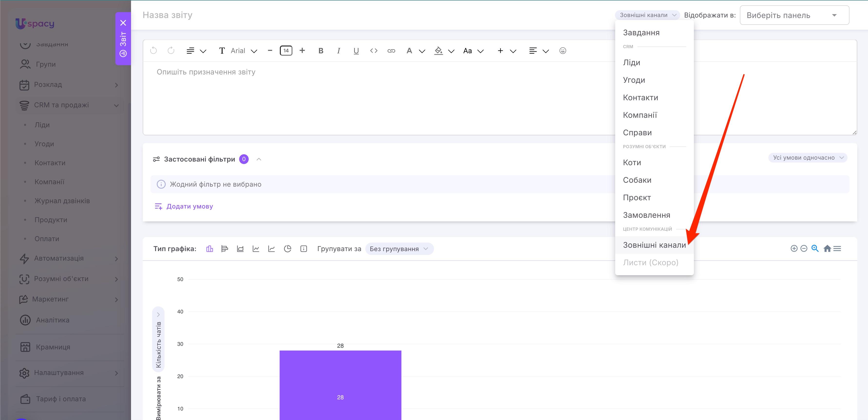Reset chart zoom with home icon
868x420 pixels.
(827, 248)
